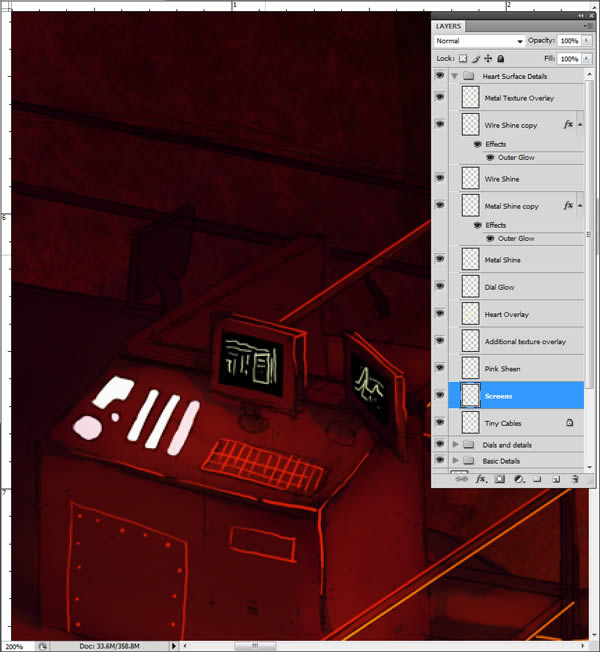Image resolution: width=600 pixels, height=652 pixels.
Task: Lock image pixels brush icon
Action: point(476,59)
